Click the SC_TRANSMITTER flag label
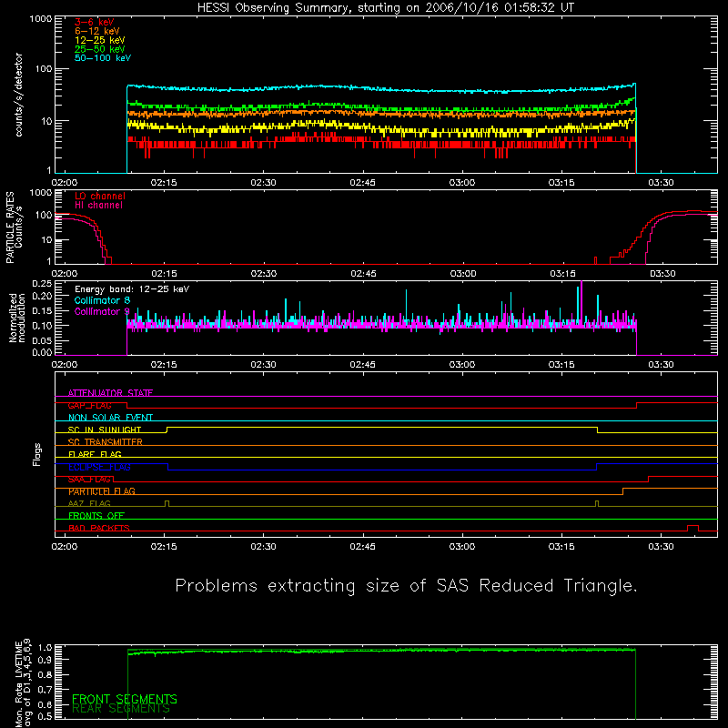The image size is (728, 728). tap(105, 442)
